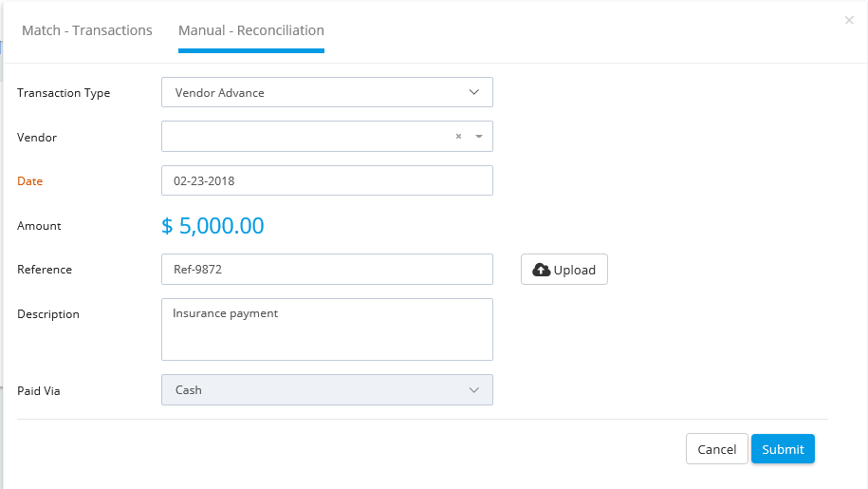Click the Description box with Insurance payment
The height and width of the screenshot is (489, 868).
327,329
